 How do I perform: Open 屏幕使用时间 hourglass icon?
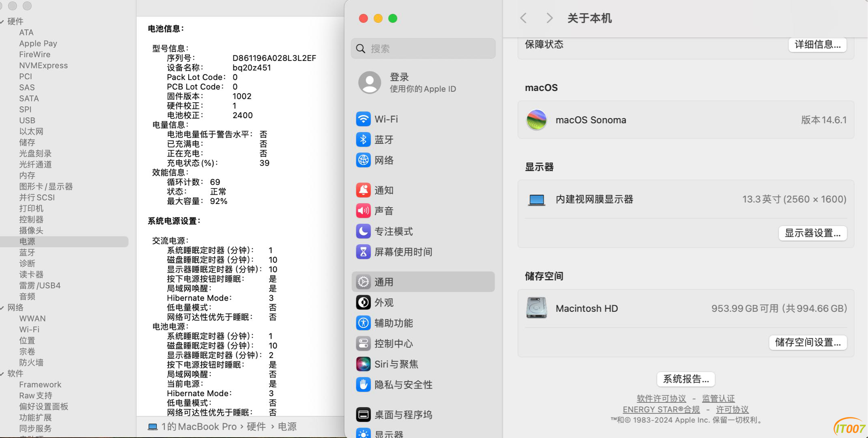(363, 252)
